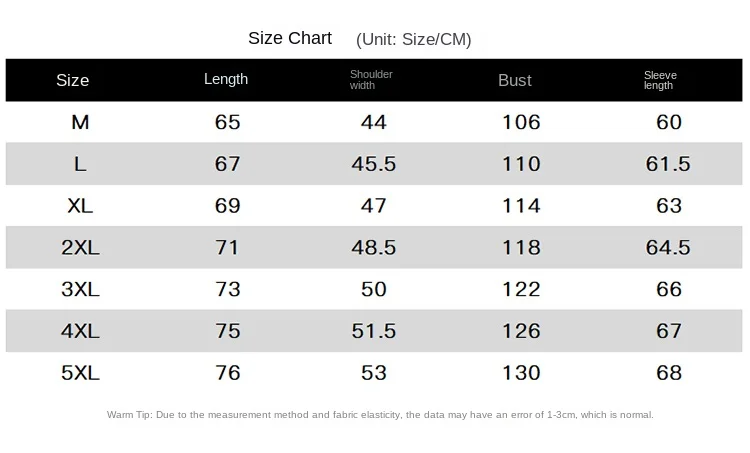Viewport: 750px width, 453px height.
Task: Select the 3XL size row label
Action: tap(80, 289)
